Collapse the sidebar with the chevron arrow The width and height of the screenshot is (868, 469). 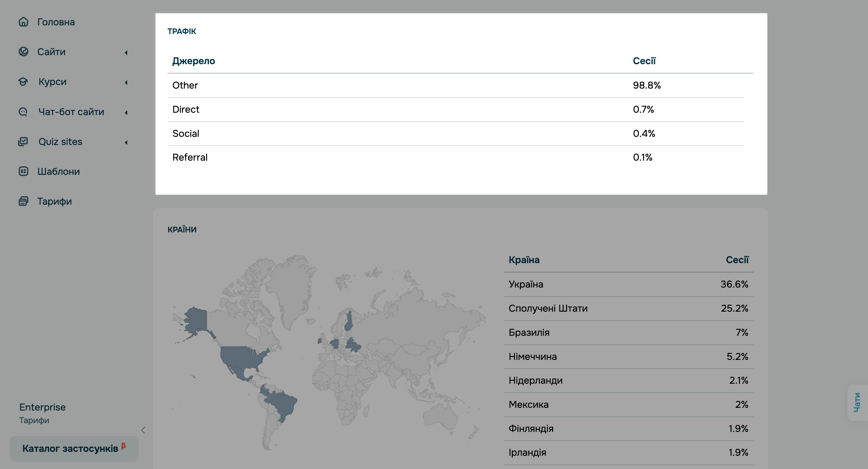pos(143,430)
